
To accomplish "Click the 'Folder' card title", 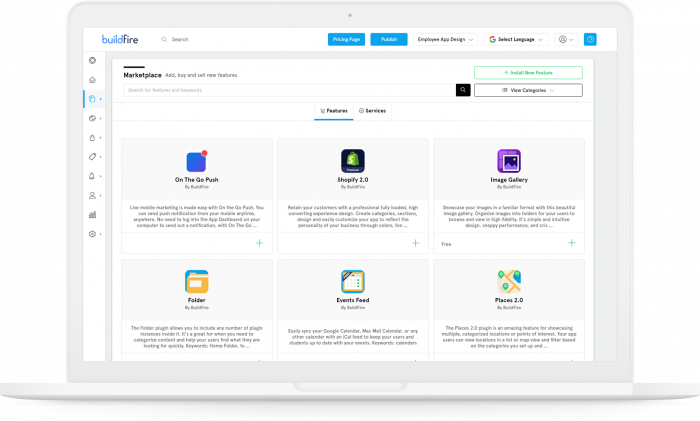I will coord(196,300).
